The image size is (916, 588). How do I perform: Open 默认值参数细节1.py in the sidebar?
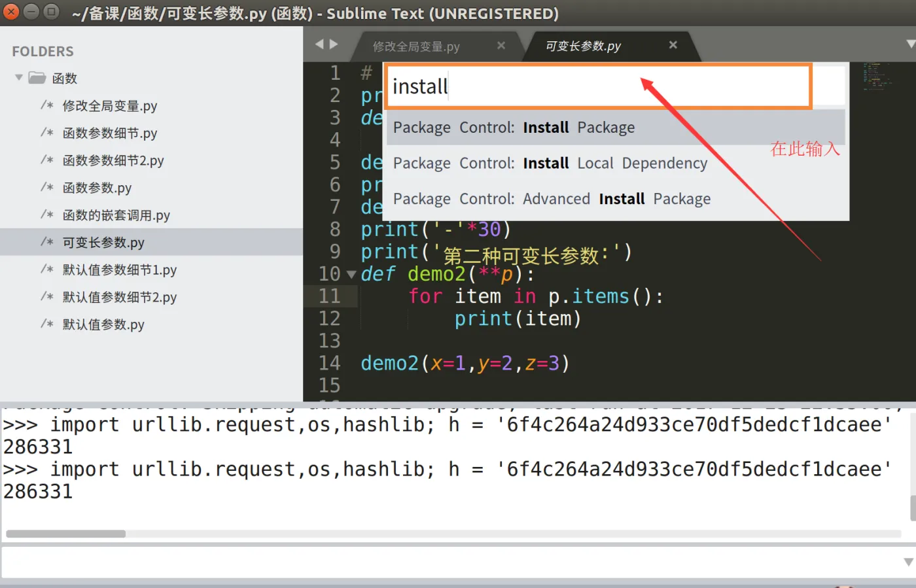pyautogui.click(x=119, y=270)
